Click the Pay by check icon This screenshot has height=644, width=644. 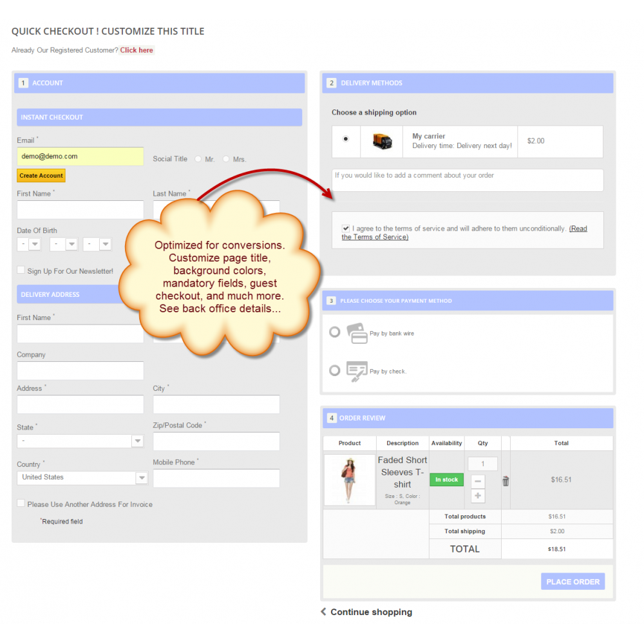357,370
